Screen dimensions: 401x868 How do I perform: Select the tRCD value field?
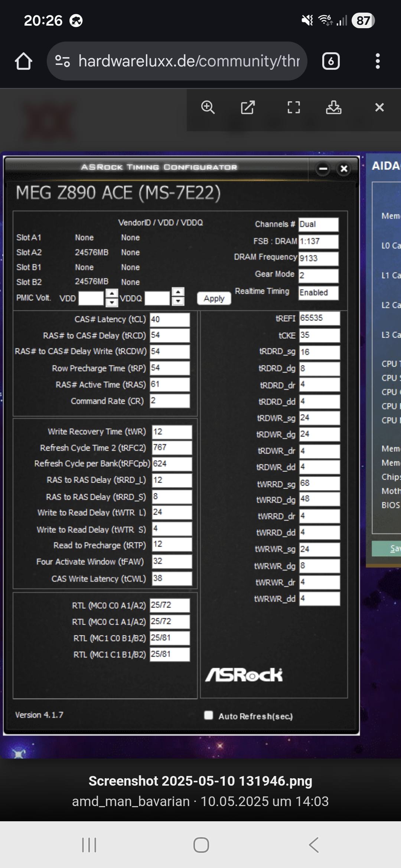170,335
